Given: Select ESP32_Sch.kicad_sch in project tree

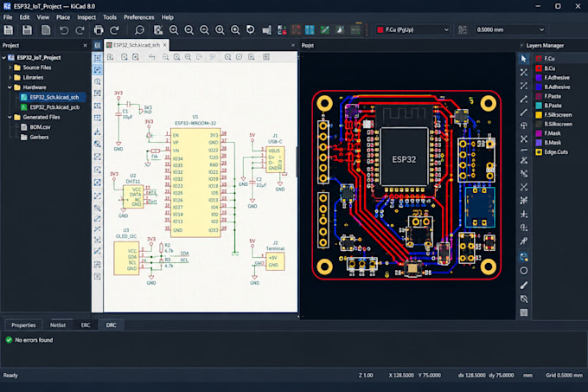Looking at the screenshot, I should click(54, 97).
